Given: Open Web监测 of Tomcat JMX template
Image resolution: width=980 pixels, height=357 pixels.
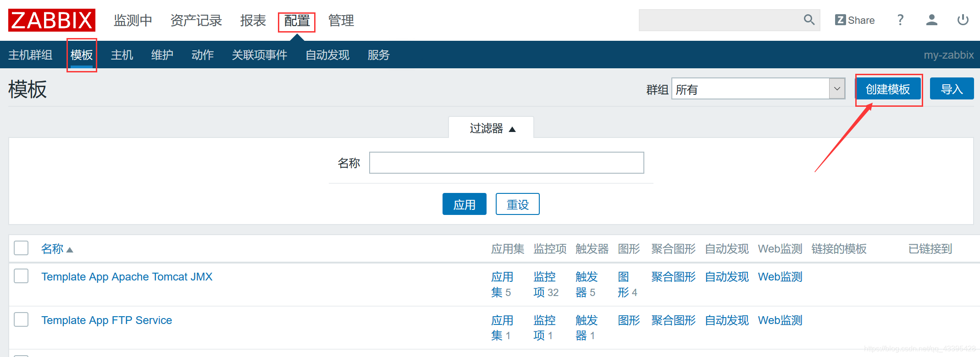Looking at the screenshot, I should [780, 277].
